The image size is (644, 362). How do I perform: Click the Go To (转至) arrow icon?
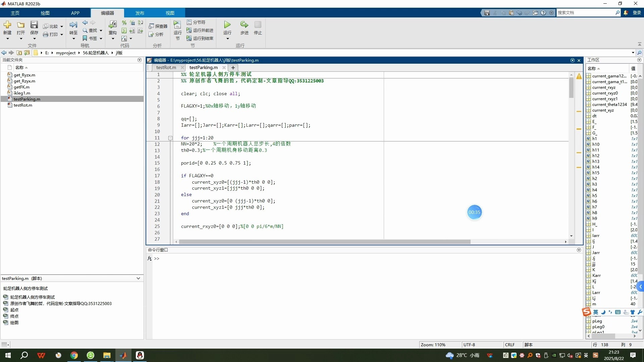coord(73,25)
